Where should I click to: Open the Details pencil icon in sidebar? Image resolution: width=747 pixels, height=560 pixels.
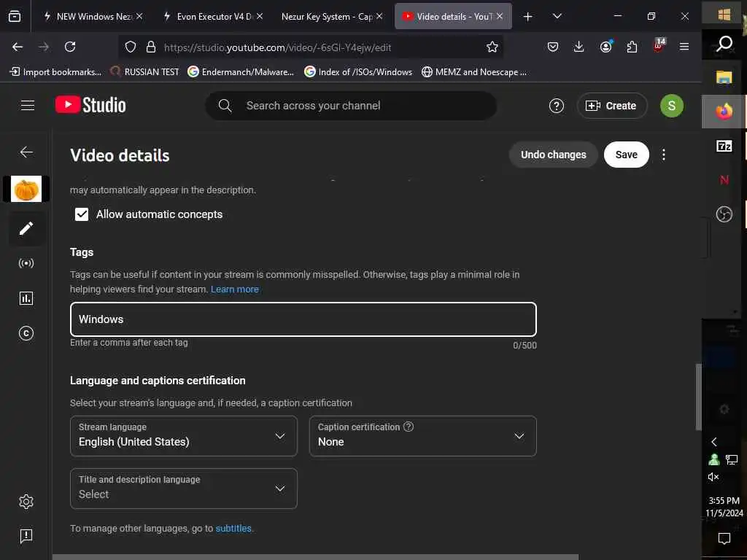[26, 228]
